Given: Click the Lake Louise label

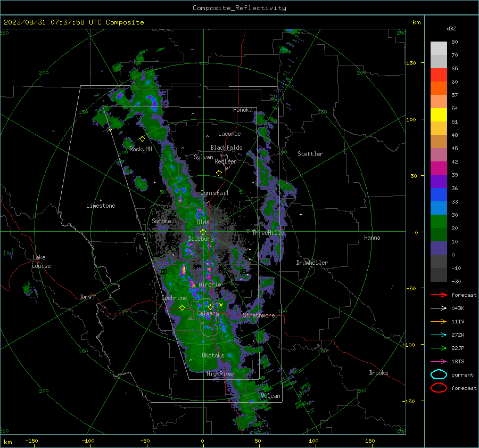Looking at the screenshot, I should click(x=41, y=262).
